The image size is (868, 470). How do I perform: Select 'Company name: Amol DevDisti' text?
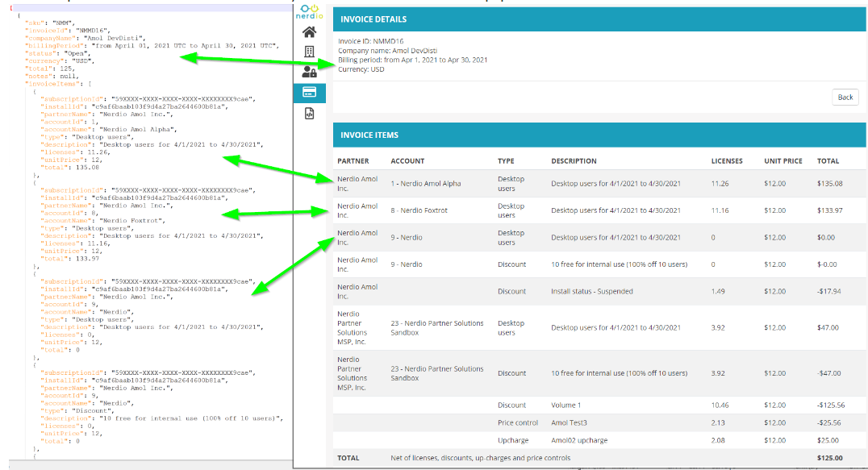387,51
